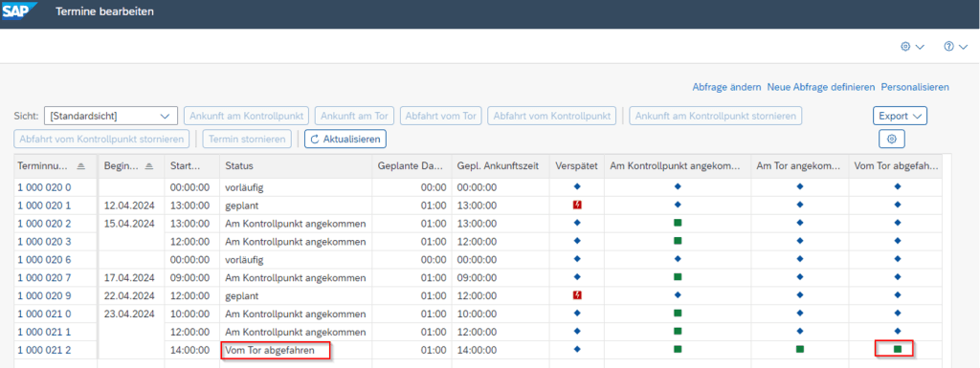Select date cell 23.04.2024

tap(131, 314)
